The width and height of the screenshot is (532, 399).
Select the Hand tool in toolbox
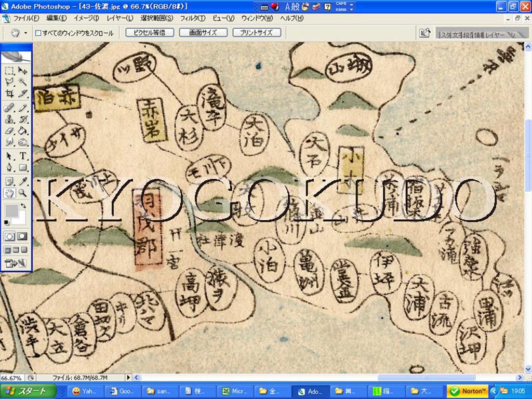9,193
